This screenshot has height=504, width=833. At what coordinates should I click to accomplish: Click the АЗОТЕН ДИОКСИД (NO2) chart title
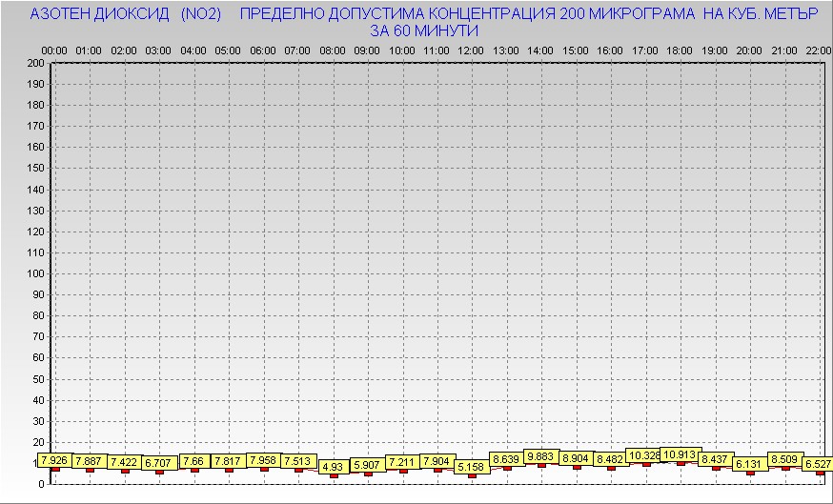tap(126, 14)
